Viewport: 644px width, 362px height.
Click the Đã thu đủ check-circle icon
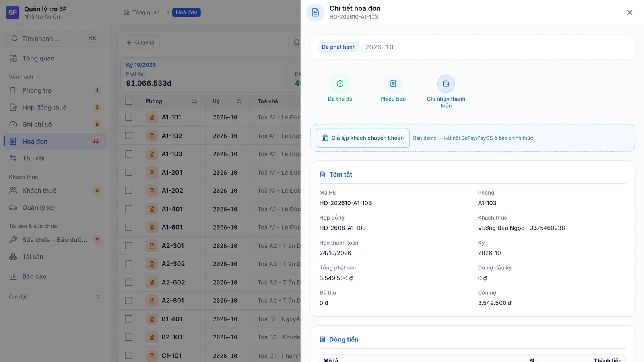(340, 84)
